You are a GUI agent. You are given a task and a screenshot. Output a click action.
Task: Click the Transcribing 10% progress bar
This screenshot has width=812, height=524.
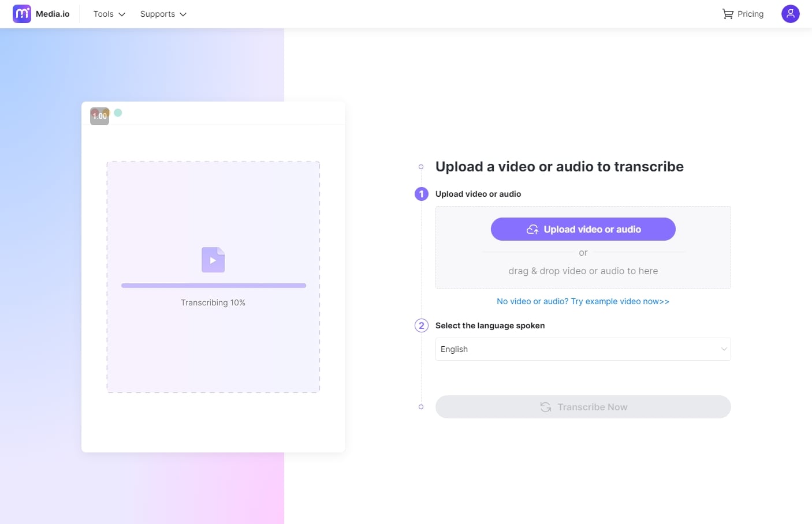[x=213, y=285]
